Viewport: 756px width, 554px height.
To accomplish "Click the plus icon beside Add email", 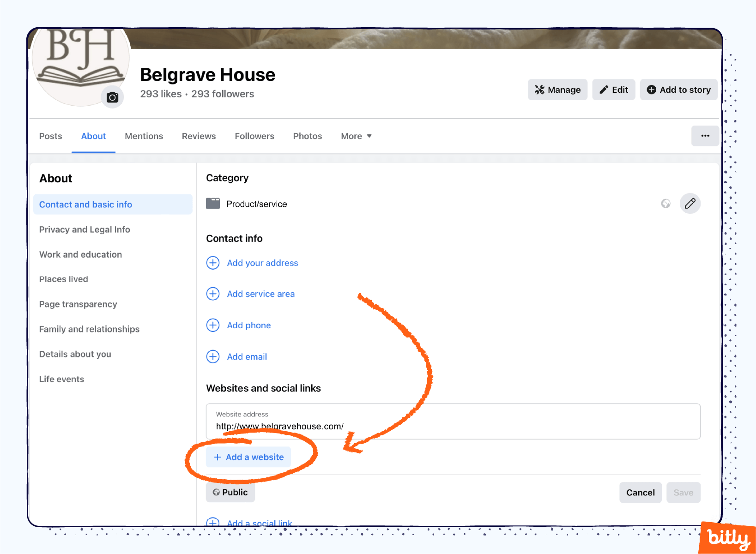I will pyautogui.click(x=213, y=356).
